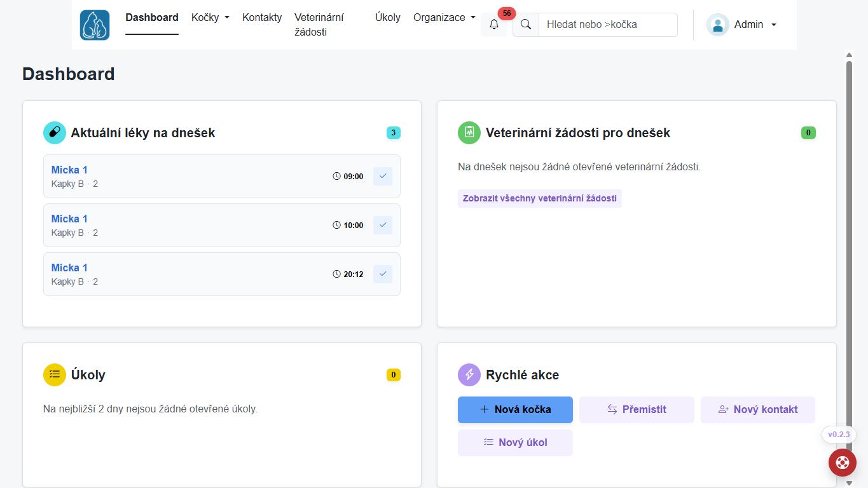Go to the Dashboard nav item
Image resolution: width=868 pixels, height=488 pixels.
[x=152, y=18]
